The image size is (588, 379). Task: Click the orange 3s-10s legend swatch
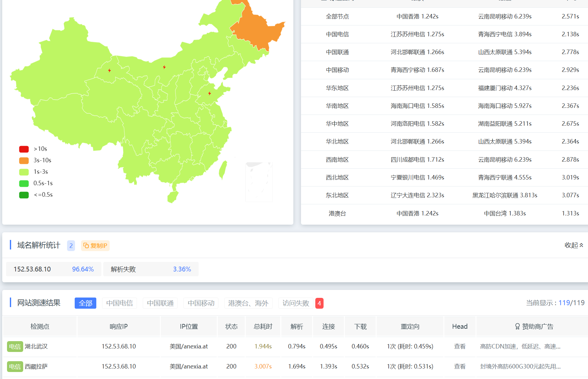coord(24,160)
